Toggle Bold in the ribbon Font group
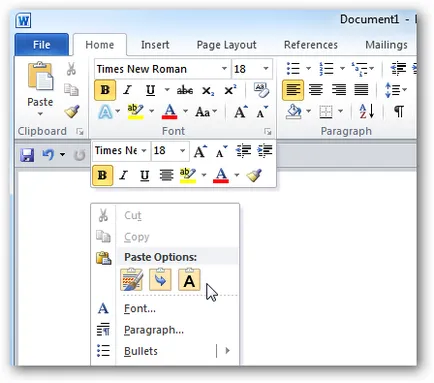 point(105,90)
